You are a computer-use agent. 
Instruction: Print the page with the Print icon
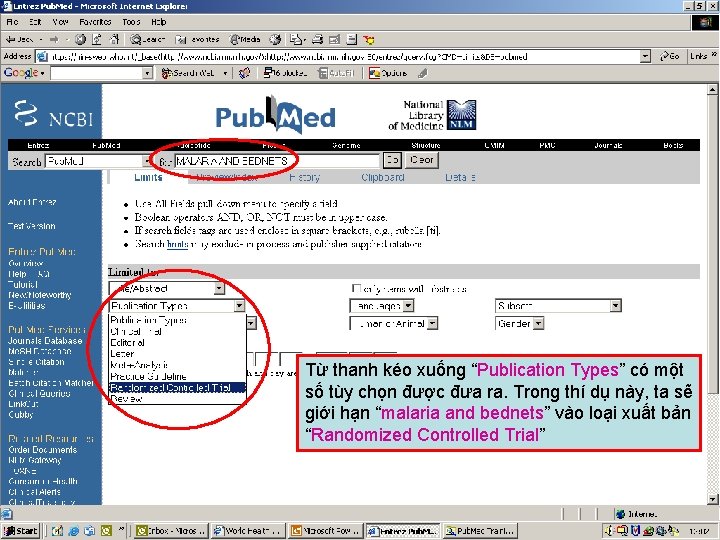[x=318, y=39]
